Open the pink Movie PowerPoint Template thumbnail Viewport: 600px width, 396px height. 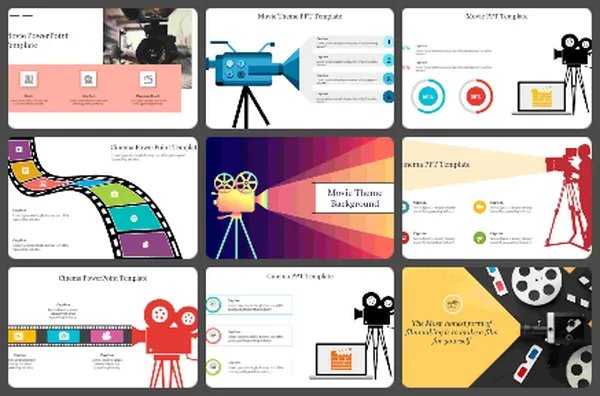point(103,68)
